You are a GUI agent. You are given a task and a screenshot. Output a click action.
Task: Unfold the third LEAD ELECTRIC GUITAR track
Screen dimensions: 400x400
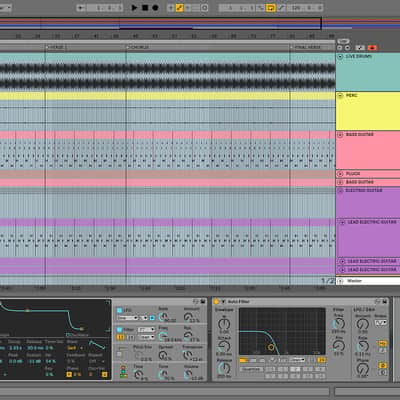tap(342, 270)
